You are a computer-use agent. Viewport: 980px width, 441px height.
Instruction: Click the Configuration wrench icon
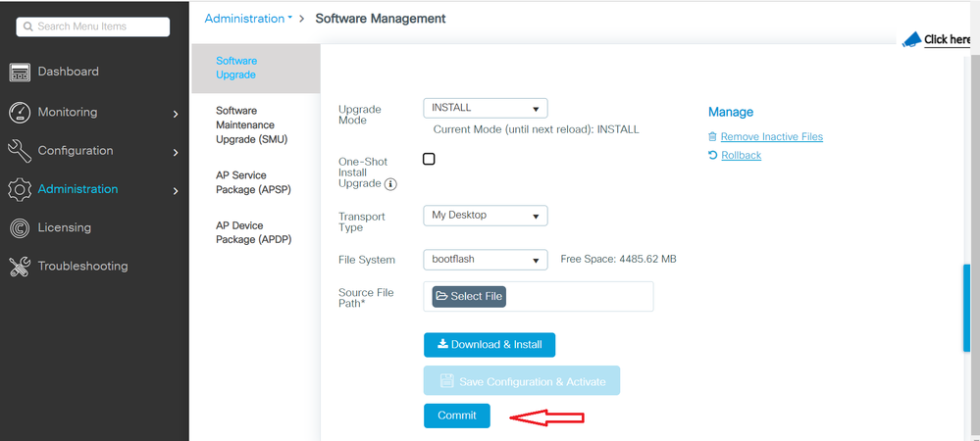pyautogui.click(x=20, y=151)
